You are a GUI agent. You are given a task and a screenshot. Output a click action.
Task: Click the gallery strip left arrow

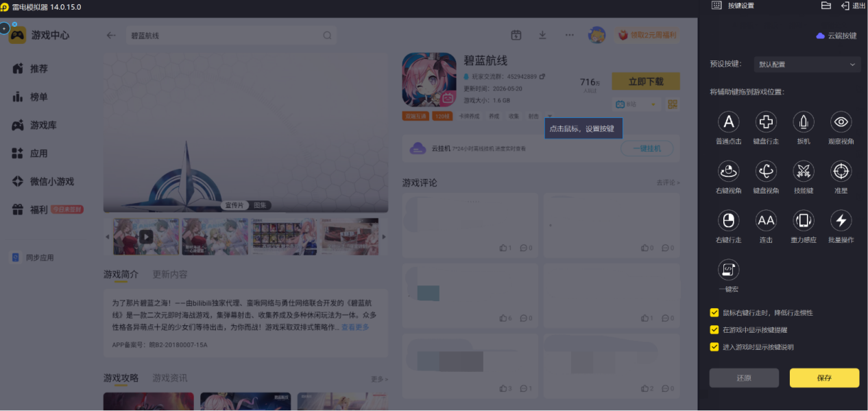(x=107, y=237)
